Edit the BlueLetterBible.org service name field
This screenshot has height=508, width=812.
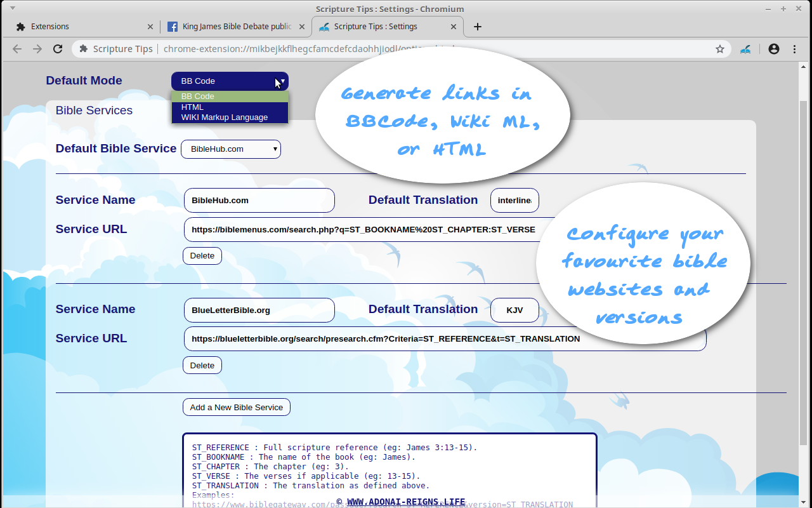259,310
